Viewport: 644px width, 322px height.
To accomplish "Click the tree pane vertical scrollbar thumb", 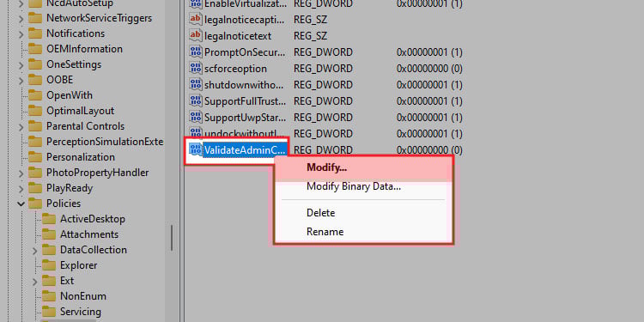I will click(172, 237).
